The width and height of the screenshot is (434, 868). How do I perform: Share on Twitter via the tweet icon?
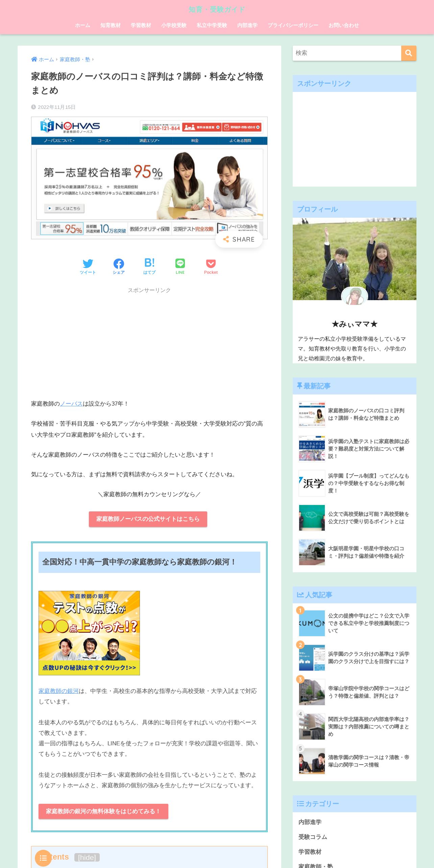pos(88,266)
